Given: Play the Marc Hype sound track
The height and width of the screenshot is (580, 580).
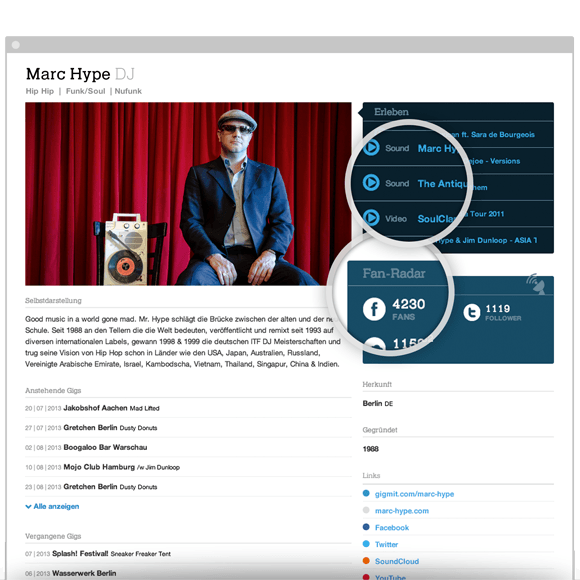Looking at the screenshot, I should [x=371, y=148].
